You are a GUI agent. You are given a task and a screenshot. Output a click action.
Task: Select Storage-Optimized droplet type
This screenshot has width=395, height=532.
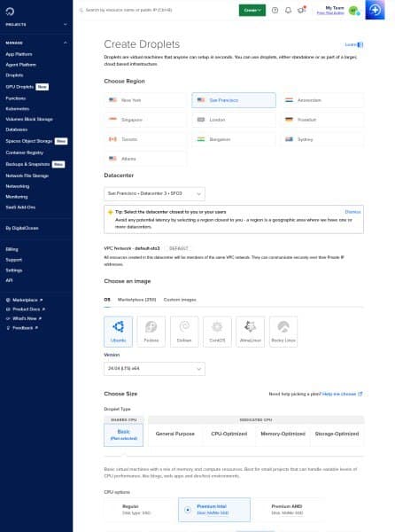(337, 434)
